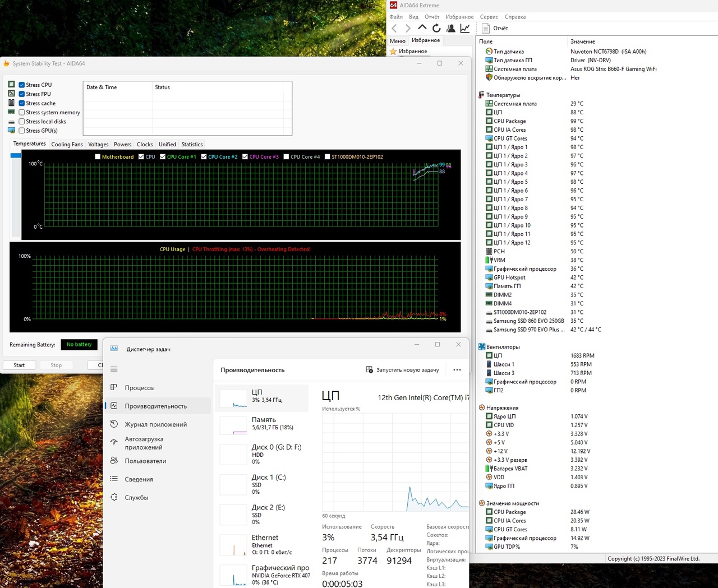Image resolution: width=718 pixels, height=588 pixels.
Task: Click the refresh icon in AIDA64 toolbar
Action: [x=436, y=28]
